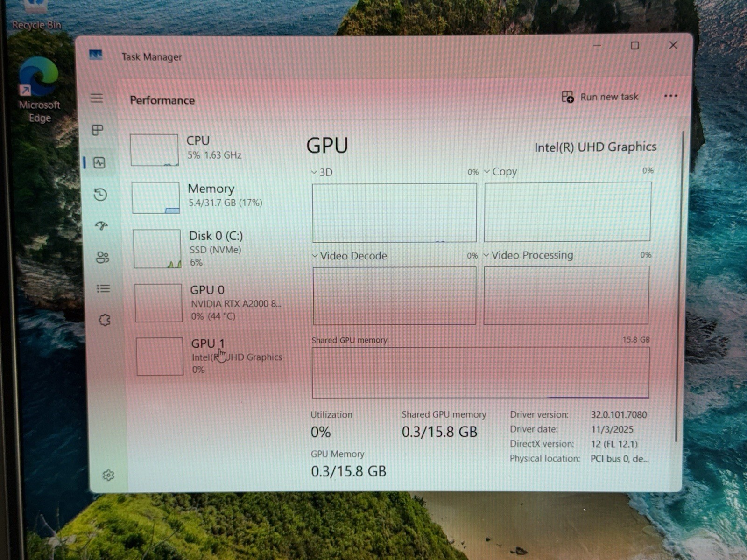Open the Details page list icon
The width and height of the screenshot is (747, 560).
103,289
